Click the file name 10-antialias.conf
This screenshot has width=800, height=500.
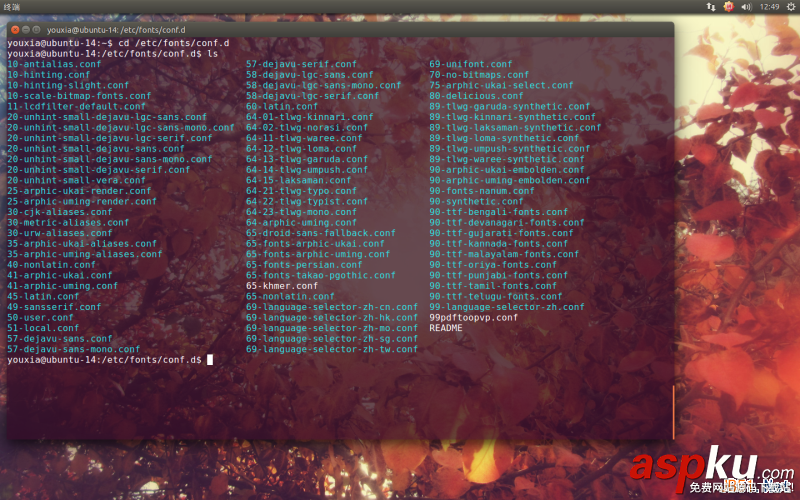(54, 64)
